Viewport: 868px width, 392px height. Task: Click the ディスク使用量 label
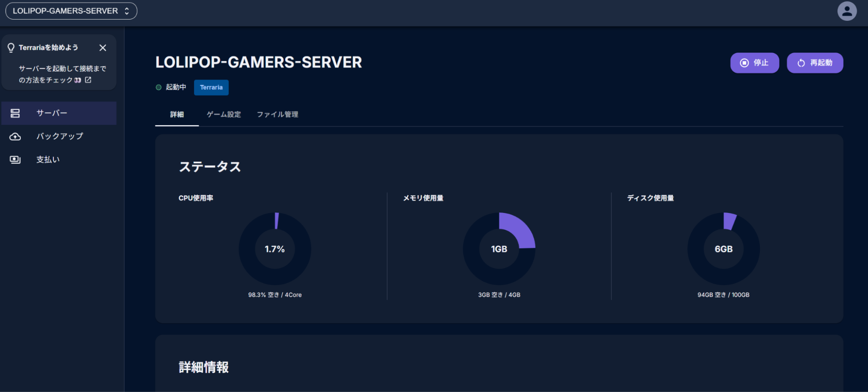pyautogui.click(x=650, y=198)
